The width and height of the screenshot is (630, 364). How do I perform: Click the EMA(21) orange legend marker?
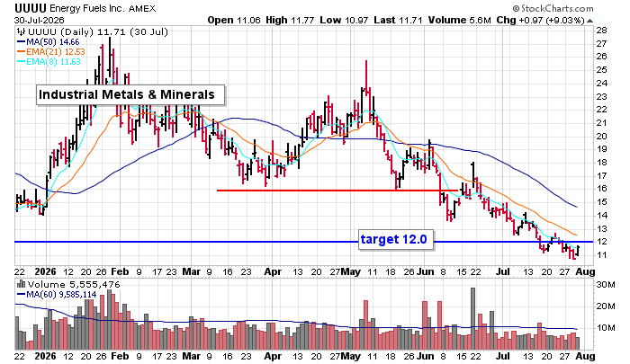click(x=21, y=51)
